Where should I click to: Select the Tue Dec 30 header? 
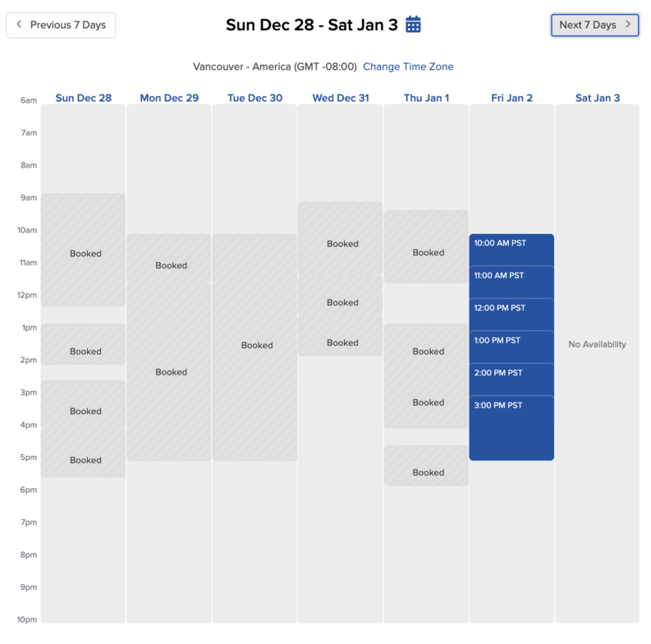click(x=254, y=98)
